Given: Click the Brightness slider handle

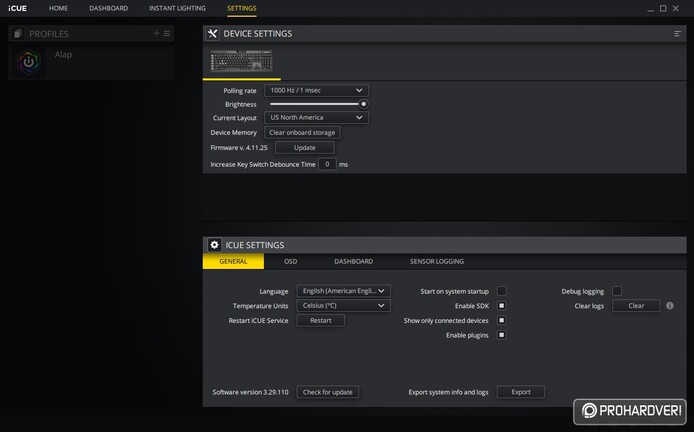Looking at the screenshot, I should [x=363, y=104].
